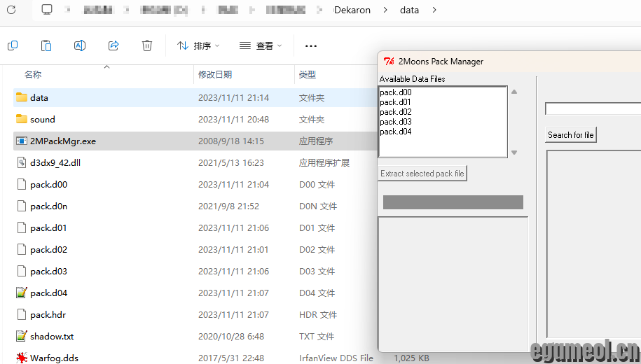The image size is (641, 364).
Task: Click the pack.d0n file icon
Action: click(21, 206)
